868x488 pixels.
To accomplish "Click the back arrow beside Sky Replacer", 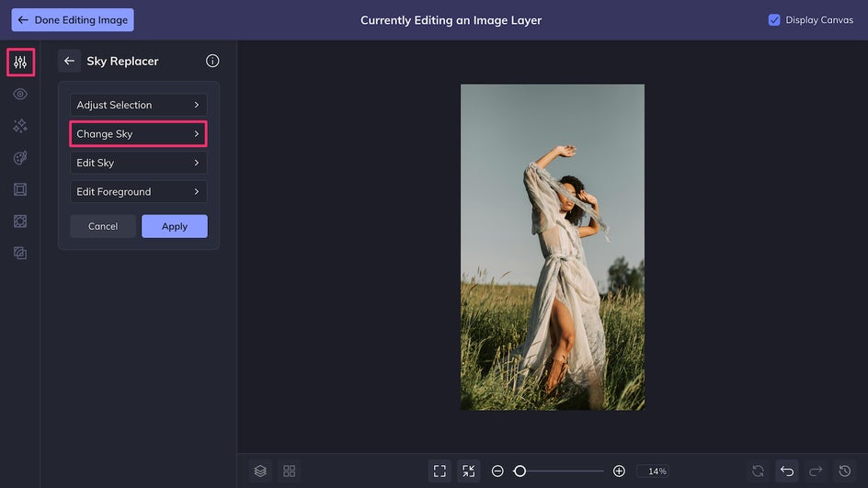I will 69,61.
